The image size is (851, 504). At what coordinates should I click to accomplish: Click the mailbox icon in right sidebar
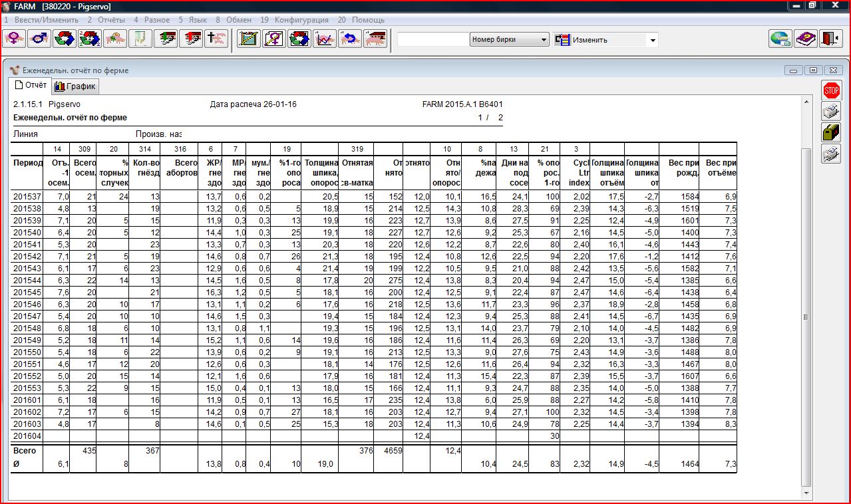(831, 133)
